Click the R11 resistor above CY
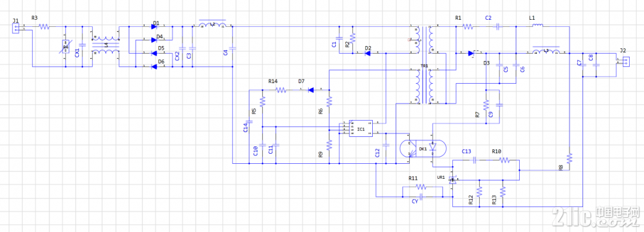The width and height of the screenshot is (644, 232). 421,187
